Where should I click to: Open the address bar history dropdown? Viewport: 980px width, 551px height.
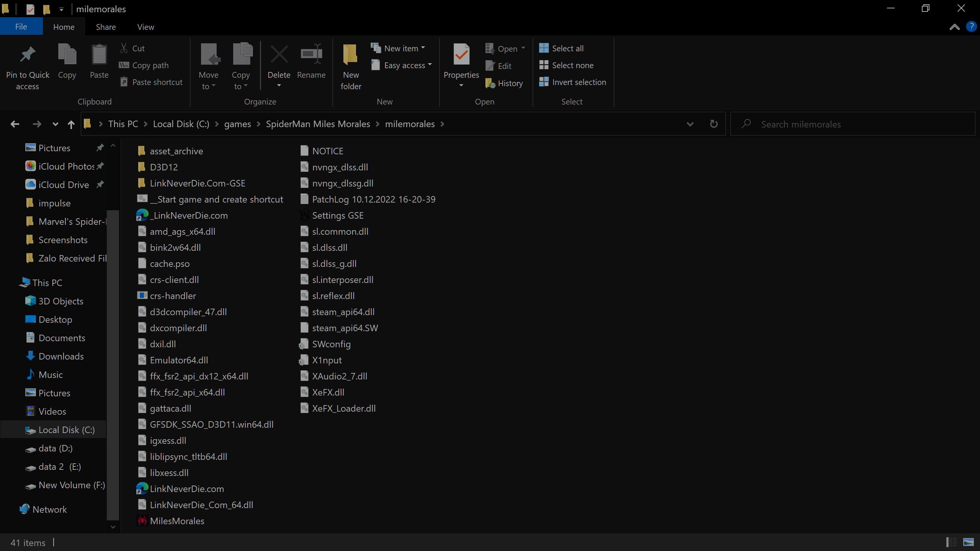(690, 124)
